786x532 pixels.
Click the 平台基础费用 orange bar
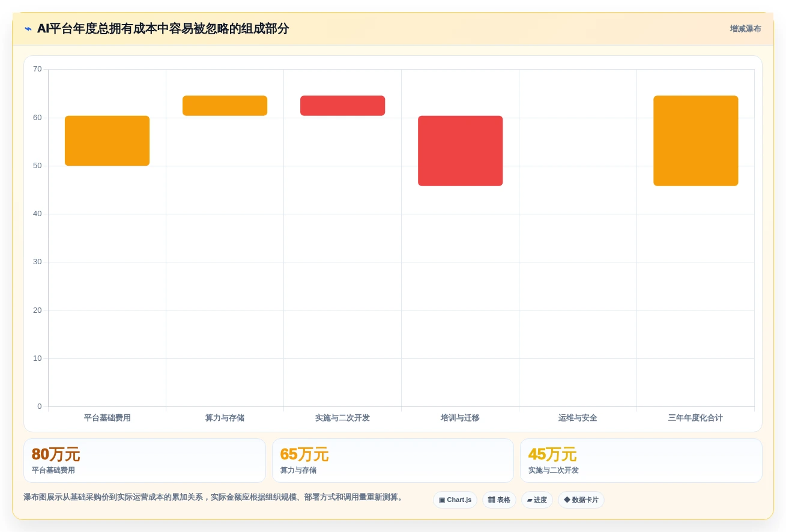coord(107,141)
